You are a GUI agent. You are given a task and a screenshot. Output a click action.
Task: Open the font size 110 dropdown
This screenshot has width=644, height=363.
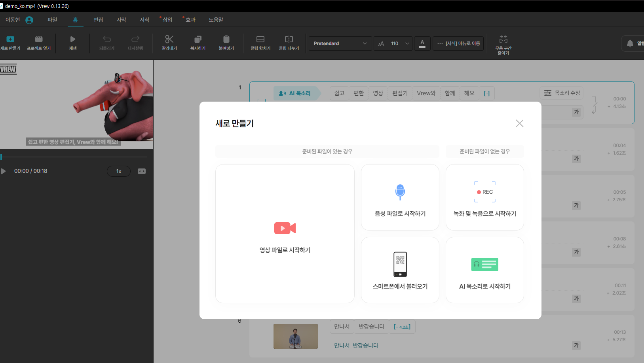(393, 43)
